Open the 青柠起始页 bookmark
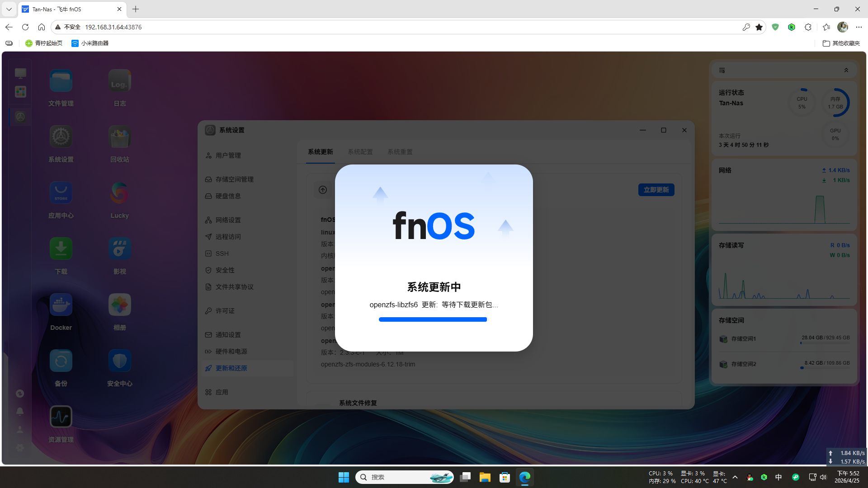 click(44, 43)
